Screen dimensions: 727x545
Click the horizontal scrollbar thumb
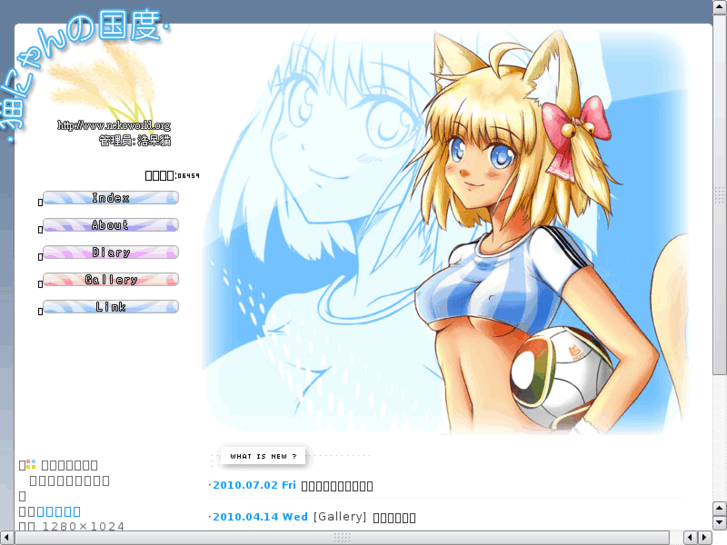(x=342, y=538)
